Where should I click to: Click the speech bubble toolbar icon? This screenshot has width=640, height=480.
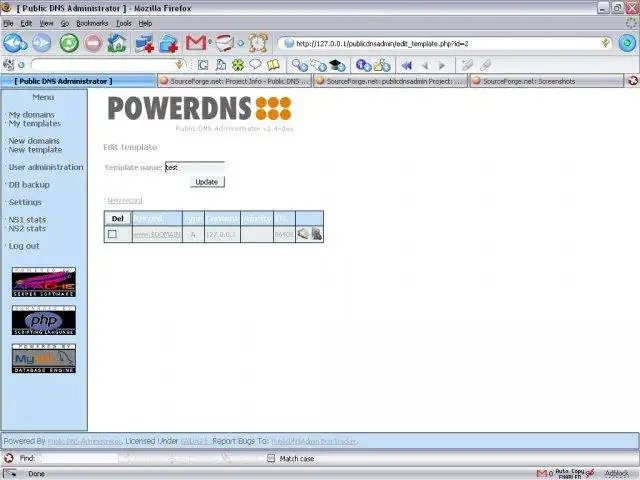point(255,64)
